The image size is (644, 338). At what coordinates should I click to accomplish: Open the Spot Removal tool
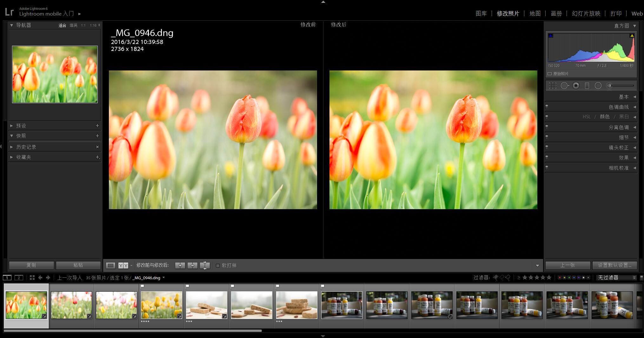click(565, 86)
